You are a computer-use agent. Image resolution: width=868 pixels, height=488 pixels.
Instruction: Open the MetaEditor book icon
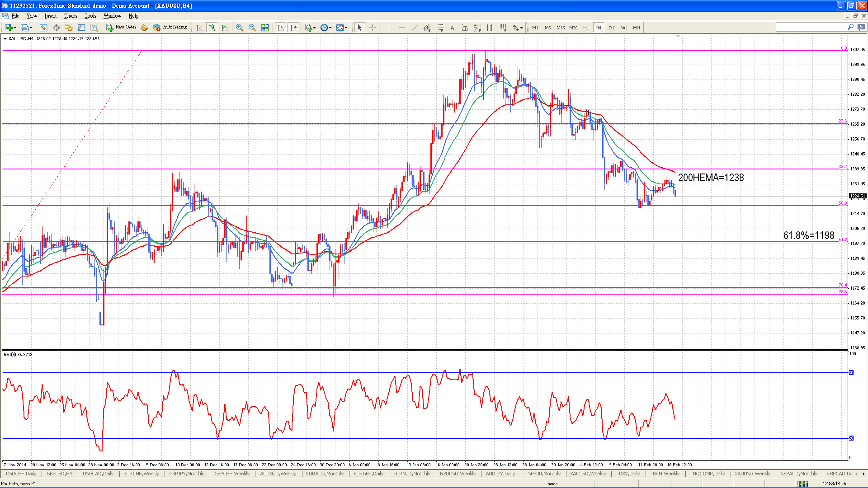pyautogui.click(x=144, y=28)
